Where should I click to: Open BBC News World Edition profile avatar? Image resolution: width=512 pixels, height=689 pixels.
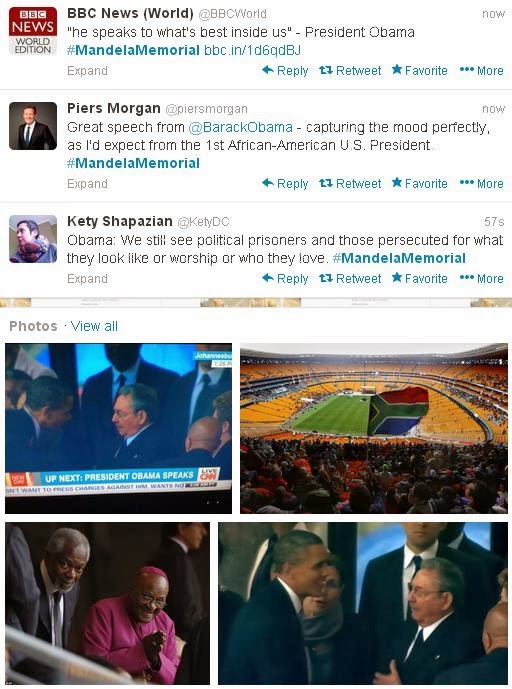tap(33, 31)
